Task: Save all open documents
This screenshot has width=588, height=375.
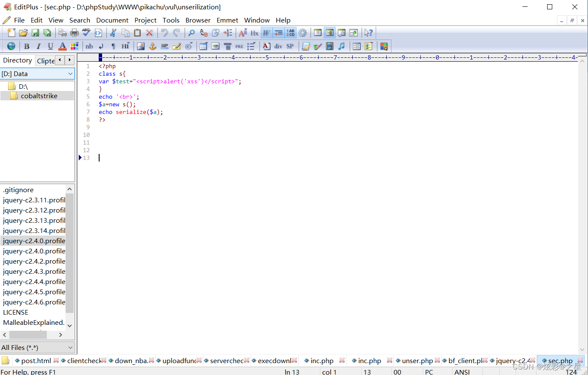Action: pos(47,33)
